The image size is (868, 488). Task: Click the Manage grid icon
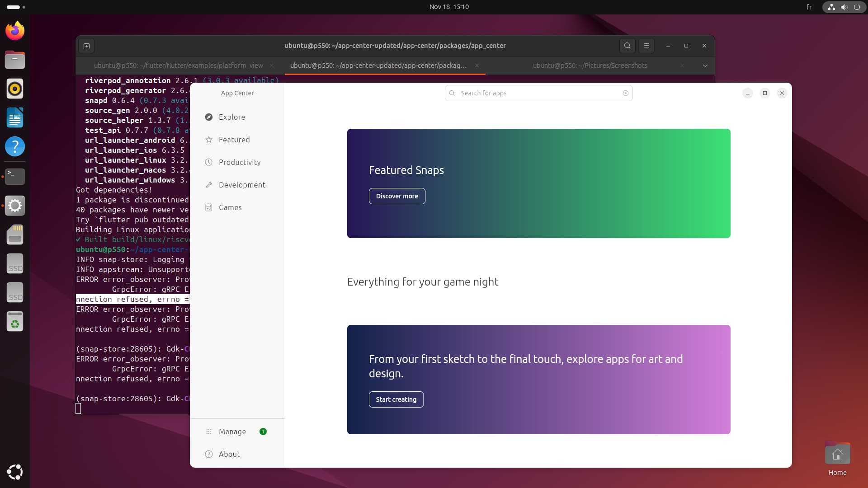tap(209, 432)
